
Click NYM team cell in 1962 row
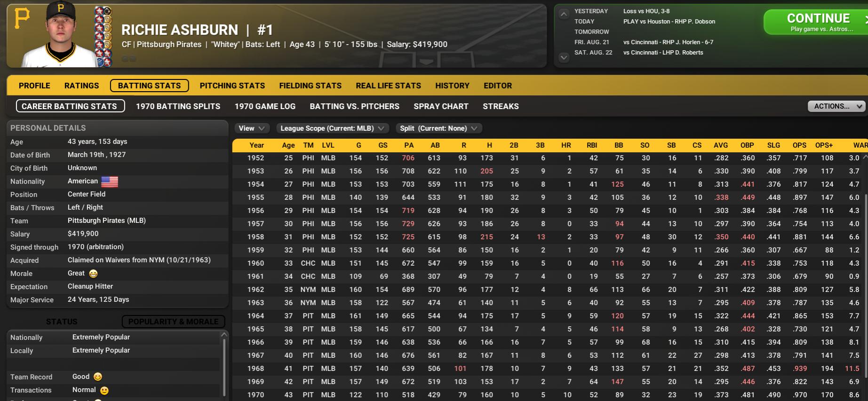coord(308,290)
